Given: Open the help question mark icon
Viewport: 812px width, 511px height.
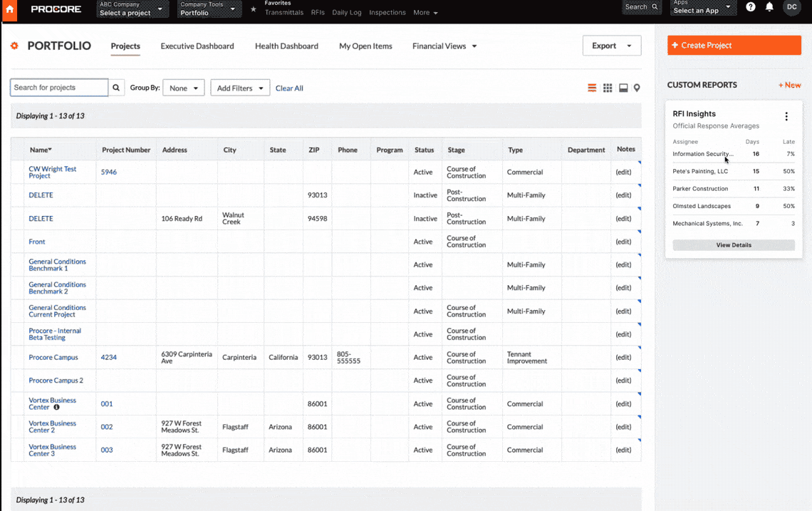Looking at the screenshot, I should [750, 6].
